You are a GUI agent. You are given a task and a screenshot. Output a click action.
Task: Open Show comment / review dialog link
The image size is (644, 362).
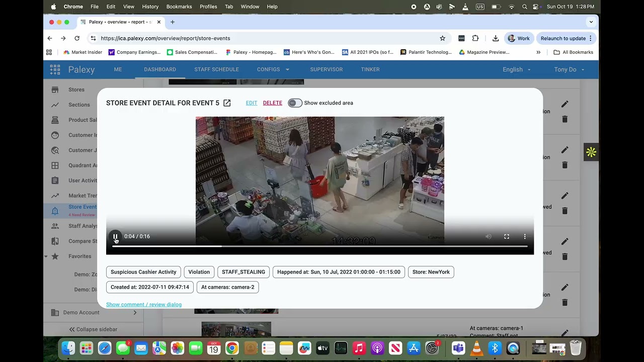[144, 304]
